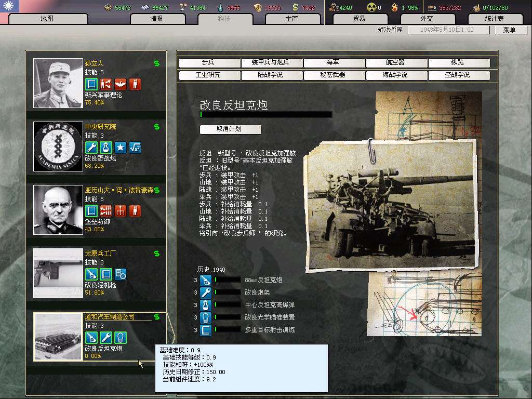Cancel the project with 取消计划

coord(230,129)
